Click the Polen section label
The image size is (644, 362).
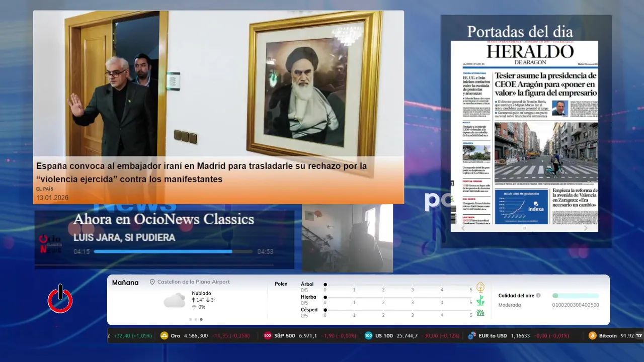[x=281, y=284]
